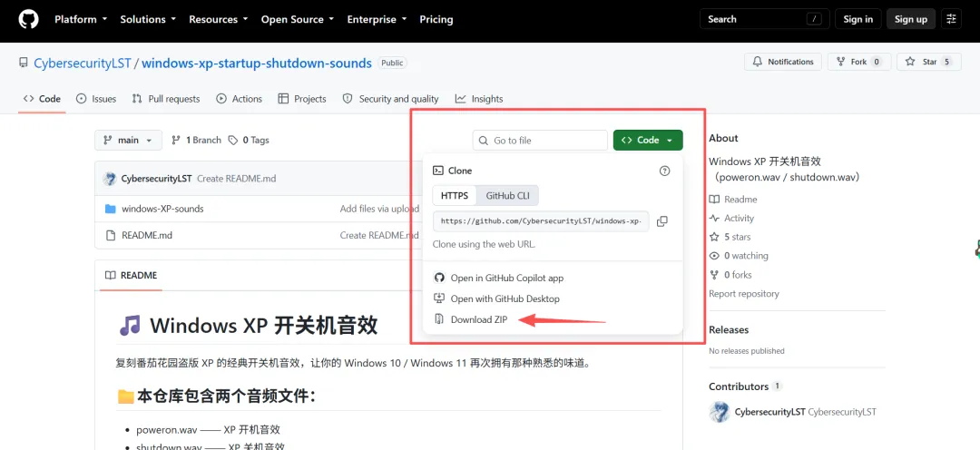Image resolution: width=980 pixels, height=450 pixels.
Task: Focus the Search field in header
Action: coord(764,19)
